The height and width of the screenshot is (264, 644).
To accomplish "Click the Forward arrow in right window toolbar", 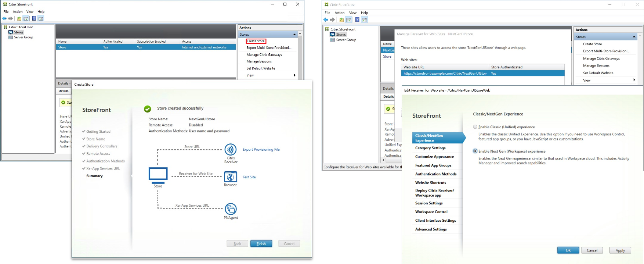I will click(x=332, y=20).
